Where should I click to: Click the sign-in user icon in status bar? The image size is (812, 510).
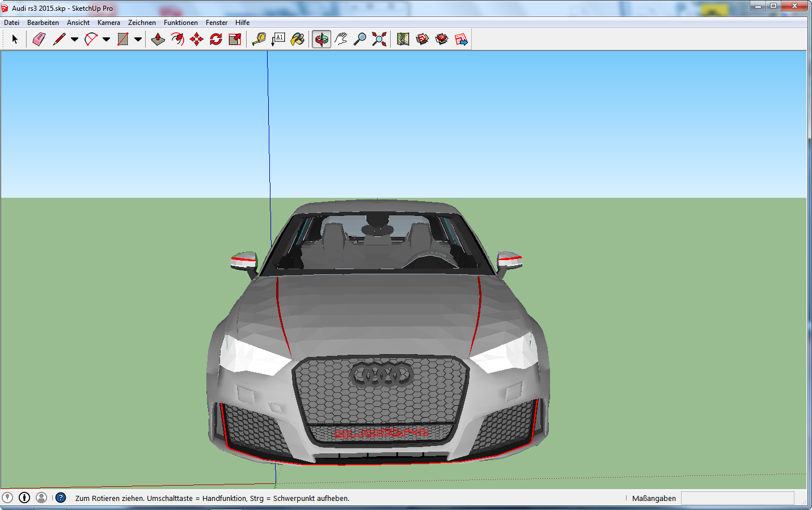[x=41, y=498]
